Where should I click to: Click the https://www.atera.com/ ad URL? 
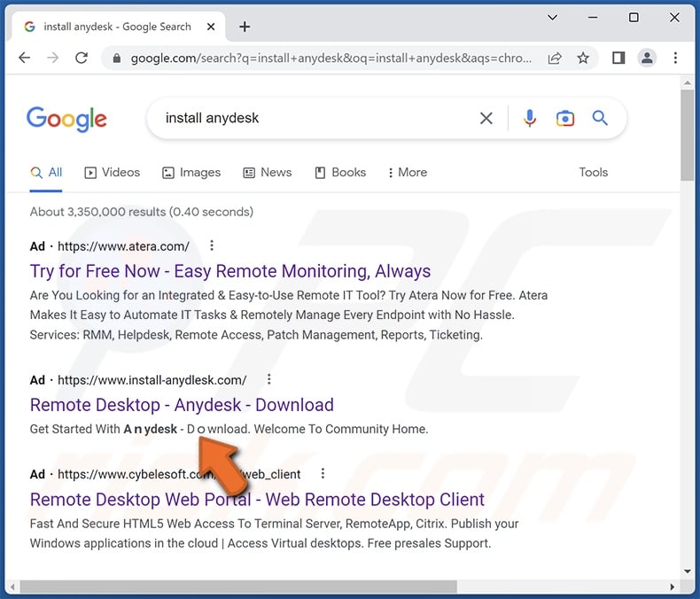point(123,246)
